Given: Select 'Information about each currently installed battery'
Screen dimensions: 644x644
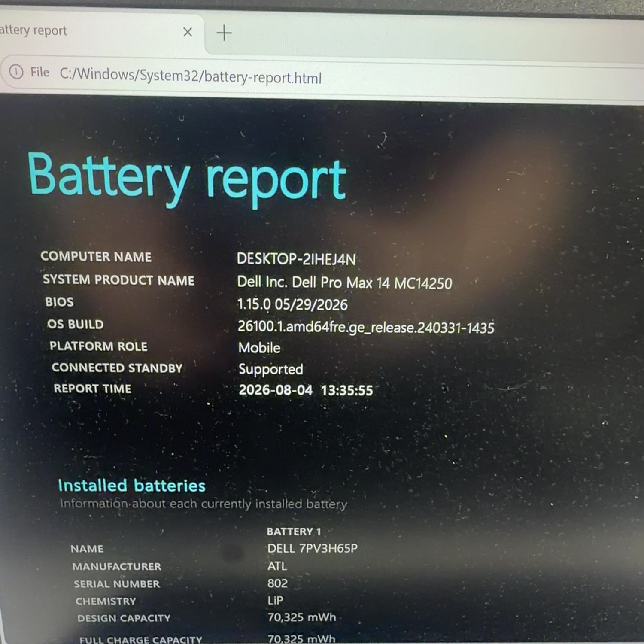Looking at the screenshot, I should (x=204, y=504).
